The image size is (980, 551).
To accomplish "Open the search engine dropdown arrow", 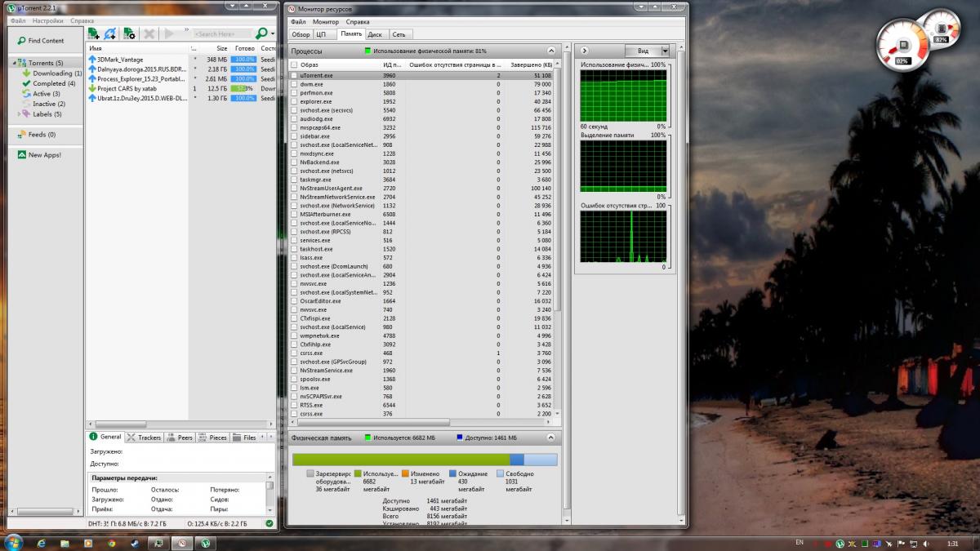I will pyautogui.click(x=272, y=33).
